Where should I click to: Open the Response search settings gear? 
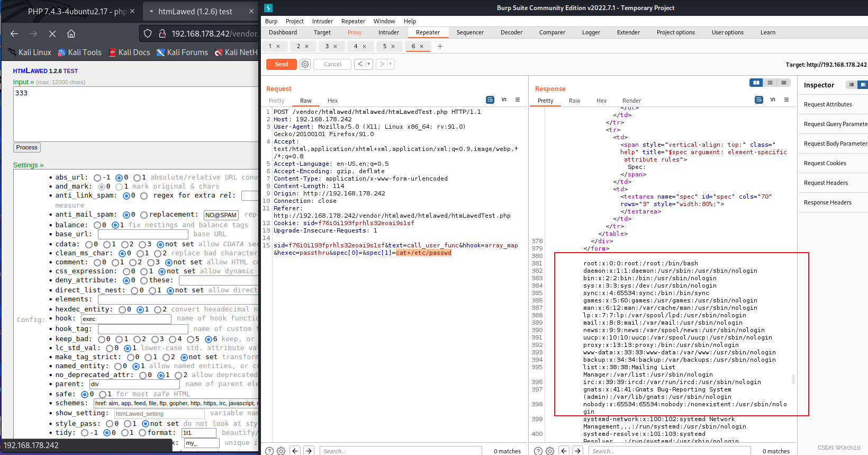550,451
